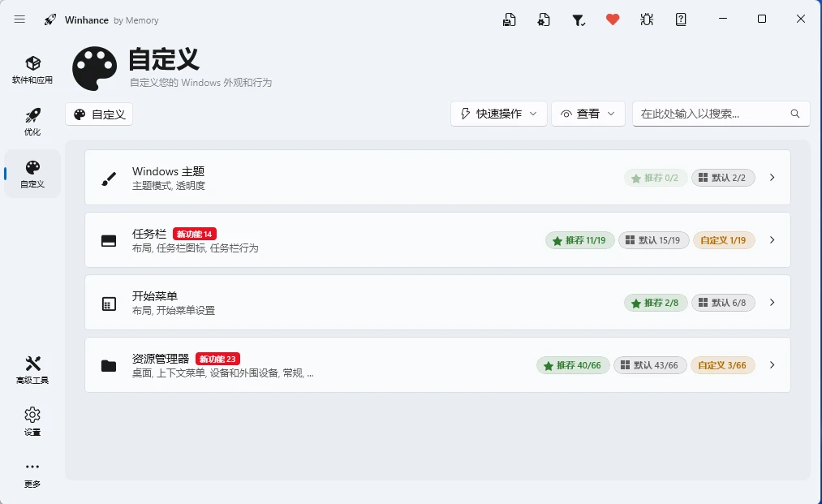Click the 新功能 14 badge
This screenshot has height=504, width=822.
(x=195, y=234)
